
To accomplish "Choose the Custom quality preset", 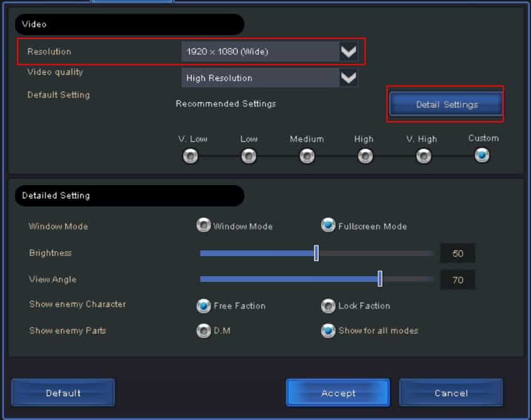I will 482,155.
